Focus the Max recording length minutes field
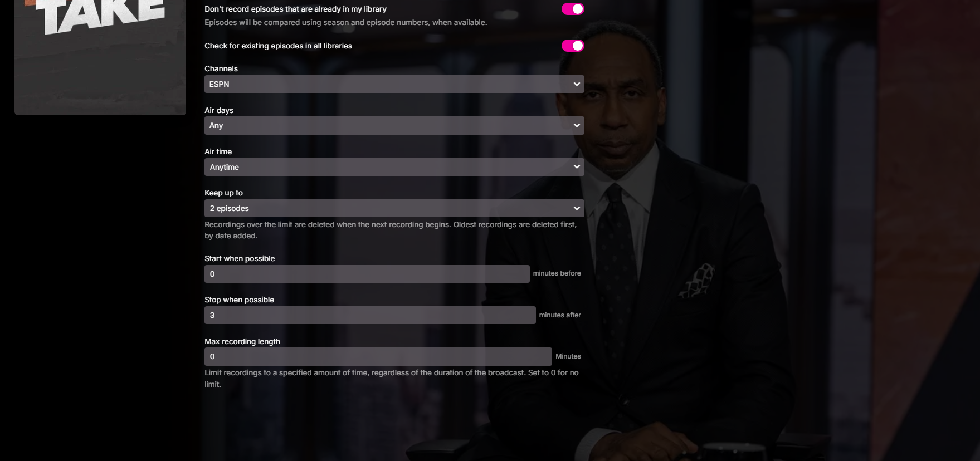The height and width of the screenshot is (461, 980). (378, 356)
